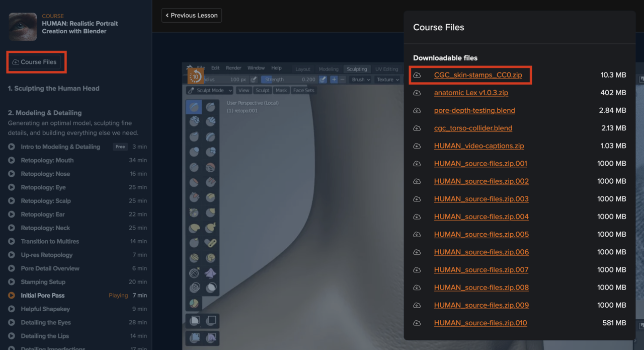Download HUMAN_source-files.zip.010
The width and height of the screenshot is (644, 350).
point(480,323)
